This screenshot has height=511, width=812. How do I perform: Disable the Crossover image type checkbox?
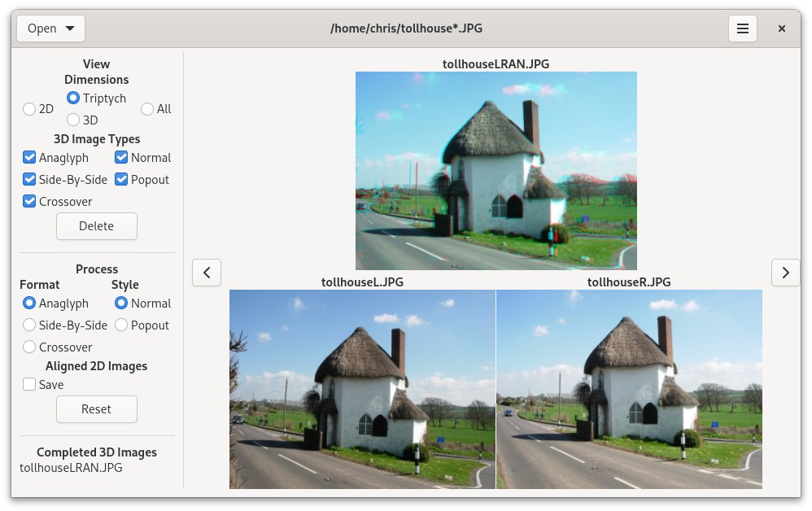(29, 202)
